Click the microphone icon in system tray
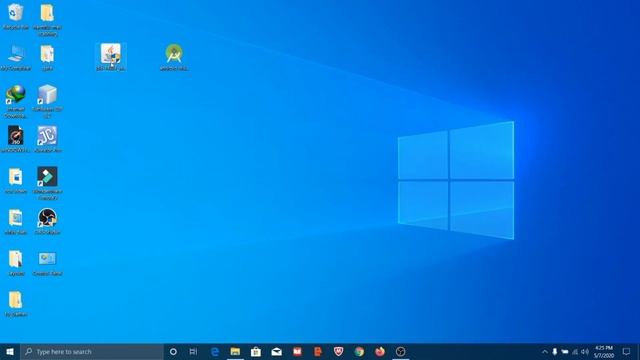The height and width of the screenshot is (360, 640). click(x=555, y=352)
